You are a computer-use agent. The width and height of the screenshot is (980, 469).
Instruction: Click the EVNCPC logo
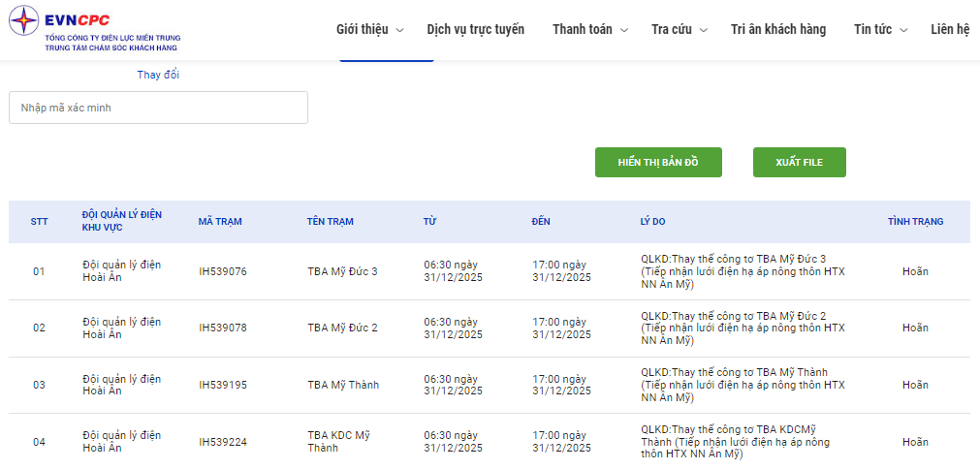click(x=94, y=29)
